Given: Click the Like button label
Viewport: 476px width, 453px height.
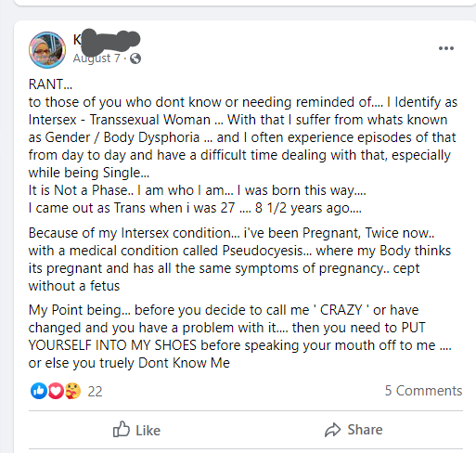Looking at the screenshot, I should pos(148,431).
